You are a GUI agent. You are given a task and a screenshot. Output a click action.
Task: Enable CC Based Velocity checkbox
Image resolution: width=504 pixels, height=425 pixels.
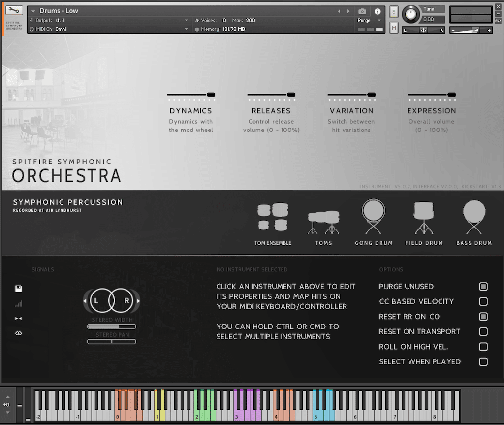pos(483,301)
